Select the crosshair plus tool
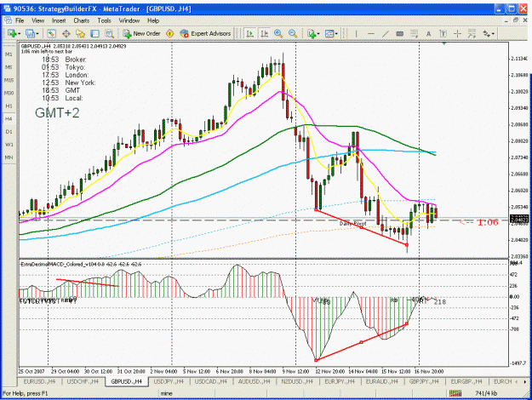The width and height of the screenshot is (532, 400). [457, 33]
